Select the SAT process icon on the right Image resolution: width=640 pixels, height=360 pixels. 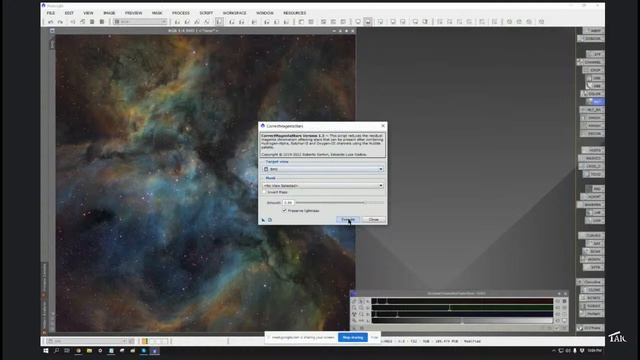pyautogui.click(x=596, y=244)
